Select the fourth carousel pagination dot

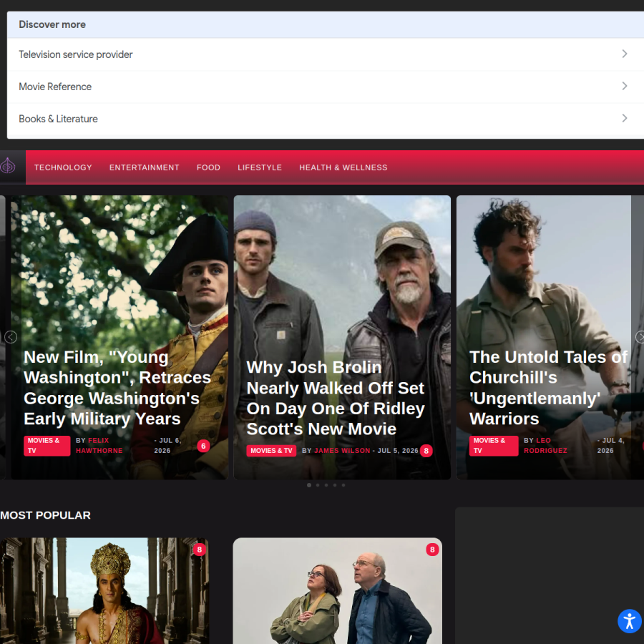pos(335,485)
